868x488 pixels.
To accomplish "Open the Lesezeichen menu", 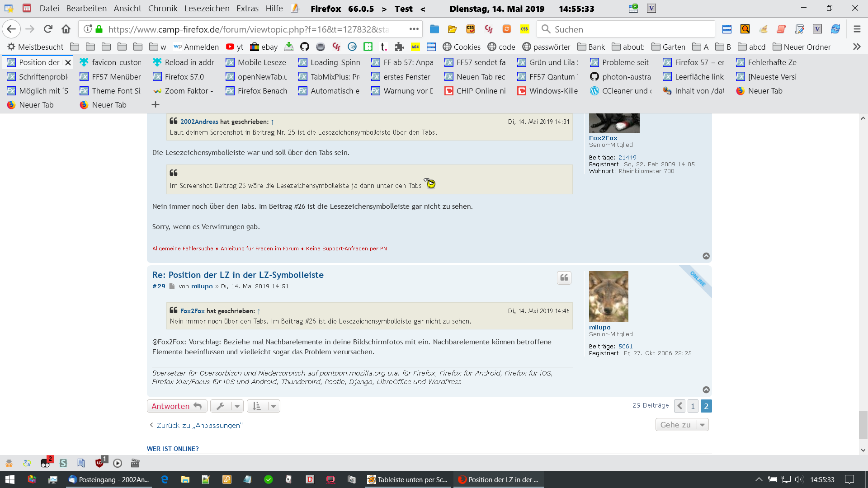I will (207, 9).
